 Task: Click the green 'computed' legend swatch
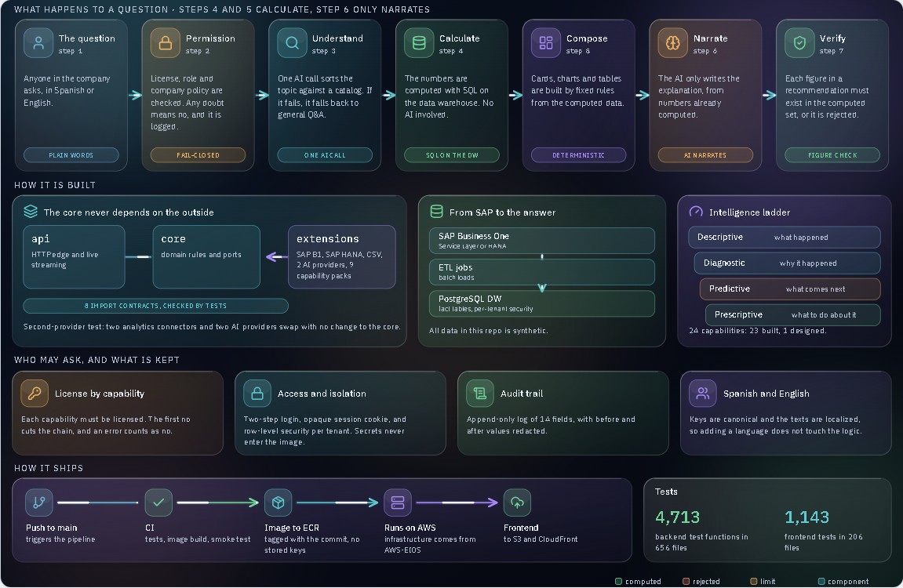618,581
